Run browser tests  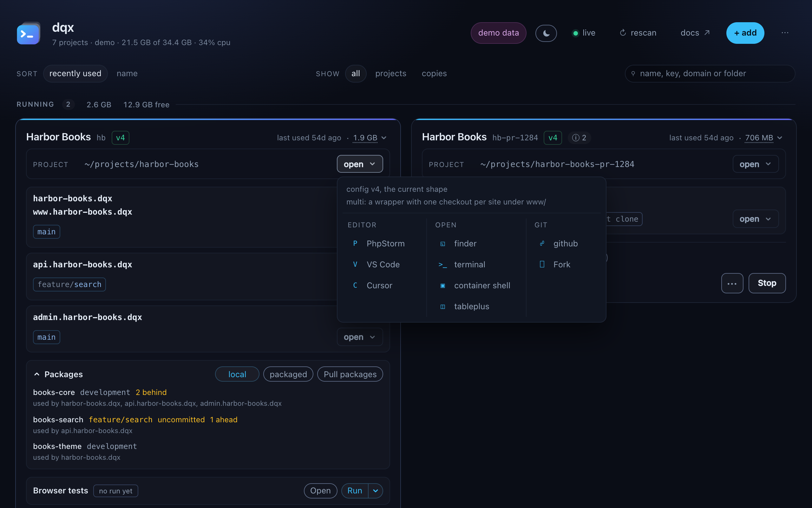355,491
